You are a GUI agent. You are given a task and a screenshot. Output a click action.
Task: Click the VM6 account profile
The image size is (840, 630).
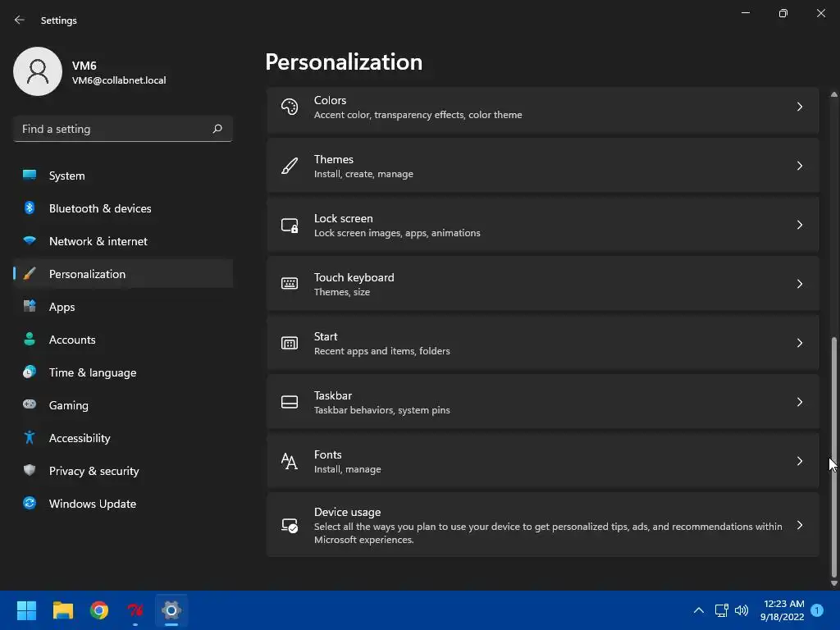90,72
